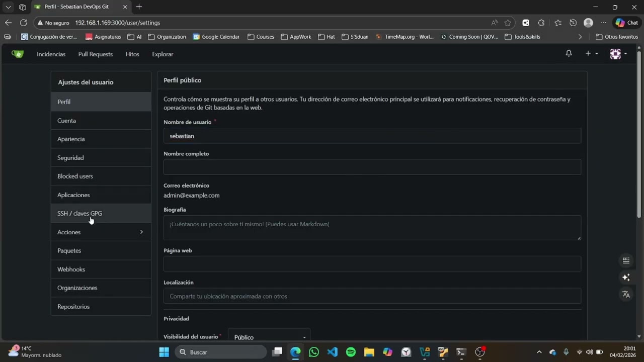
Task: Open the Google Calendar bookmark
Action: (216, 37)
